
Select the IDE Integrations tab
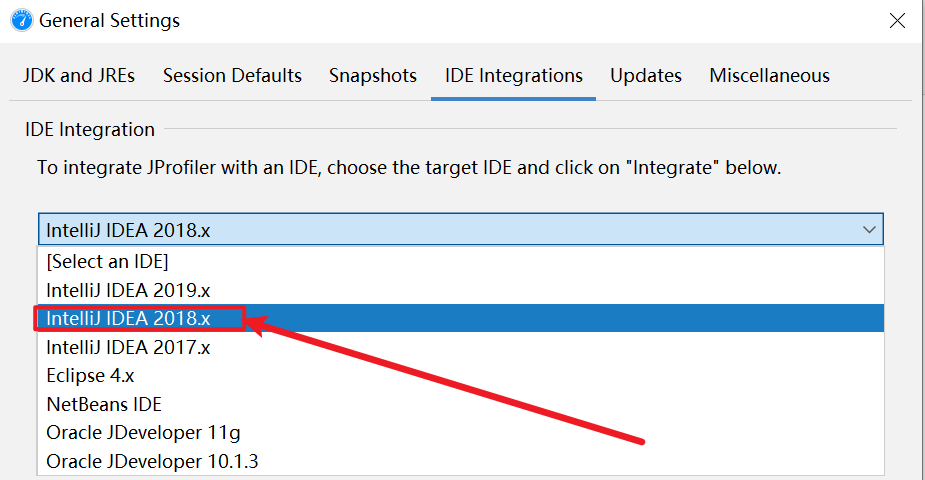click(x=514, y=75)
